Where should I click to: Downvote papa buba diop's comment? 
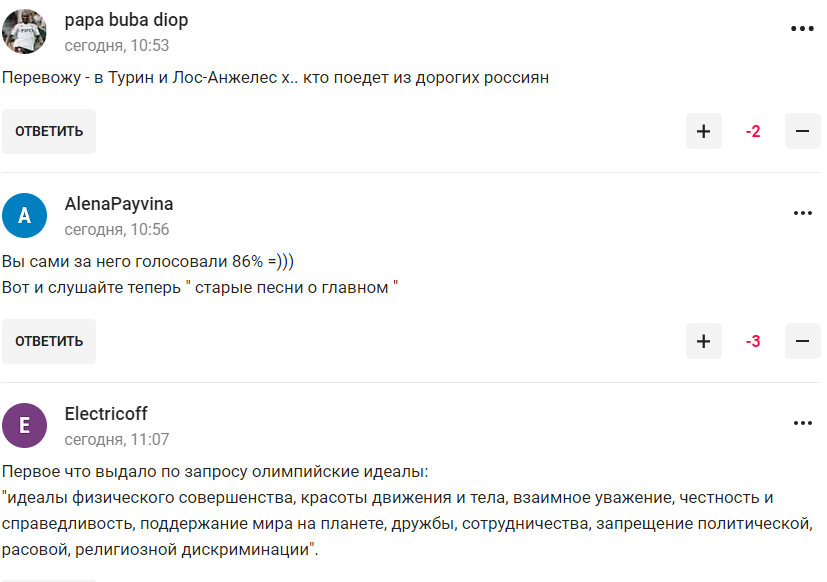pos(802,131)
